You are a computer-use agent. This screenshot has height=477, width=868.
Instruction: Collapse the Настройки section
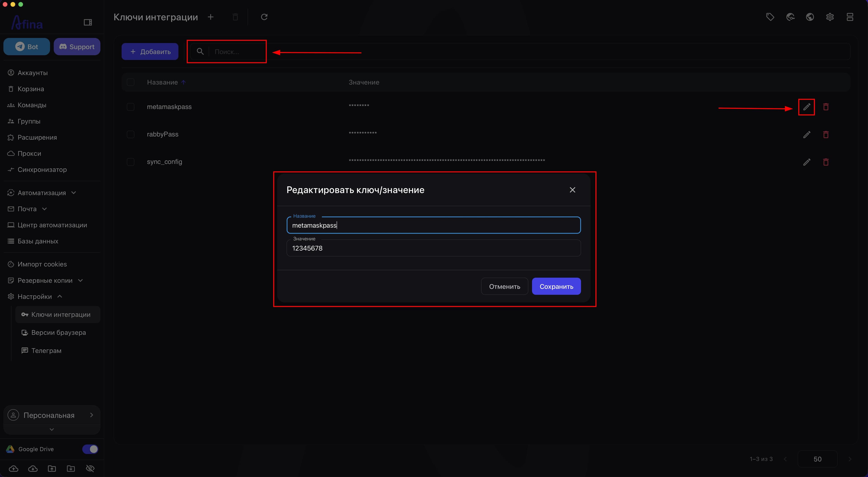click(35, 296)
